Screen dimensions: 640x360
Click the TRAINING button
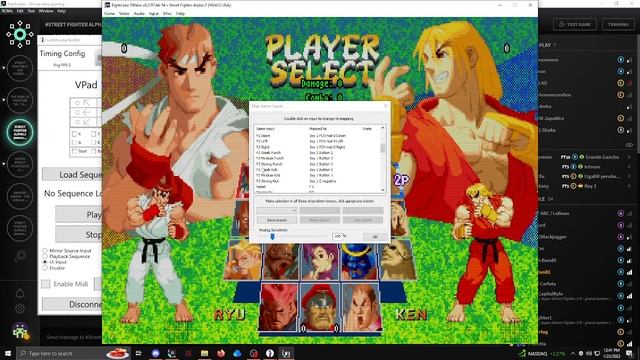[x=618, y=24]
